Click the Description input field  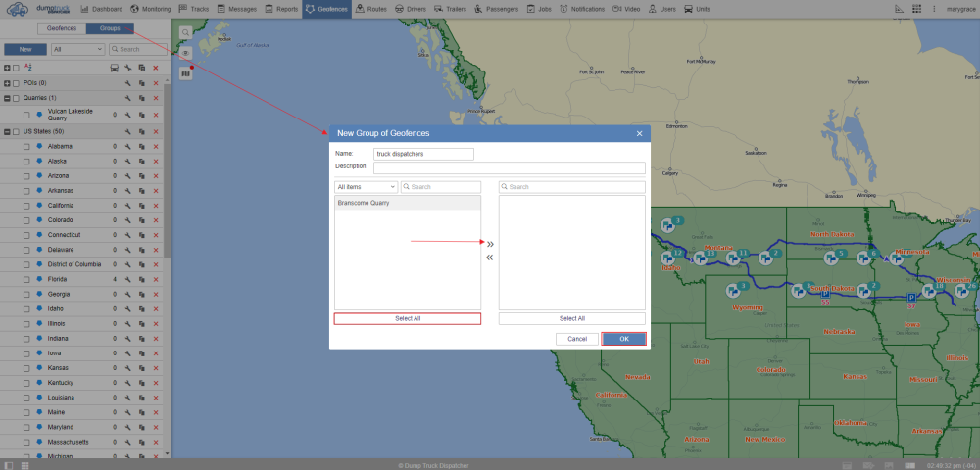click(509, 167)
